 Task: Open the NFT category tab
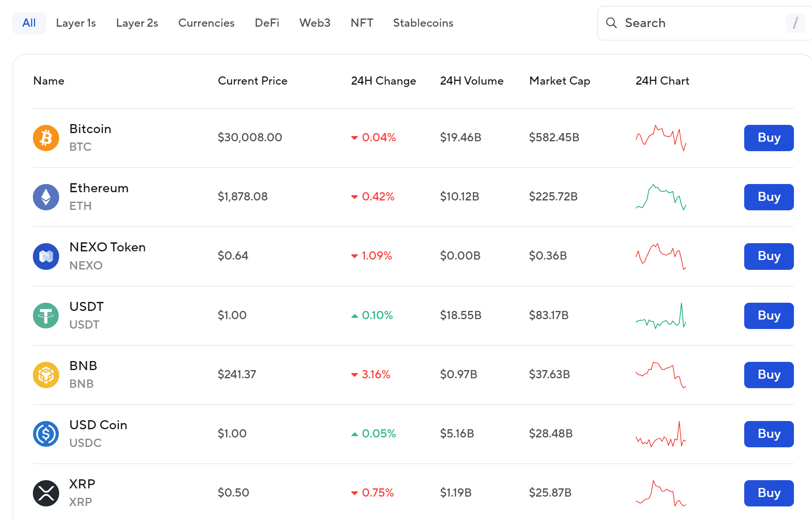tap(362, 23)
